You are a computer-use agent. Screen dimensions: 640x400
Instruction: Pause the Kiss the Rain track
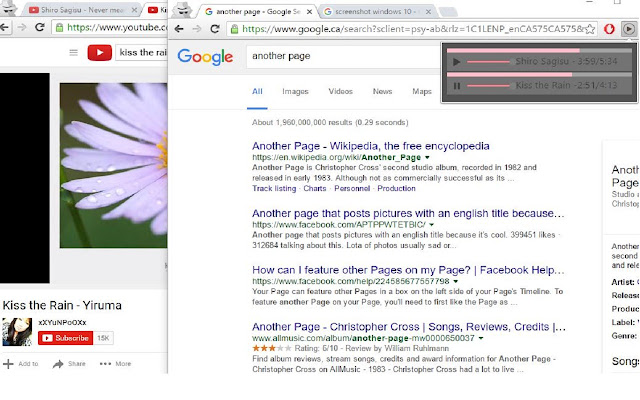click(x=457, y=86)
